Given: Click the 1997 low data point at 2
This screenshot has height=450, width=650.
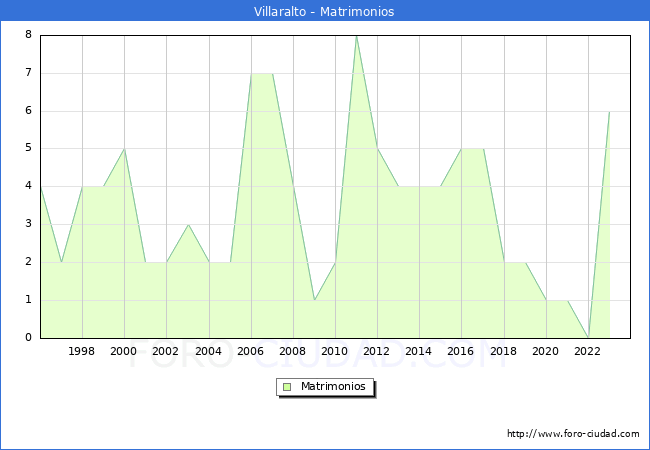Looking at the screenshot, I should 61,262.
